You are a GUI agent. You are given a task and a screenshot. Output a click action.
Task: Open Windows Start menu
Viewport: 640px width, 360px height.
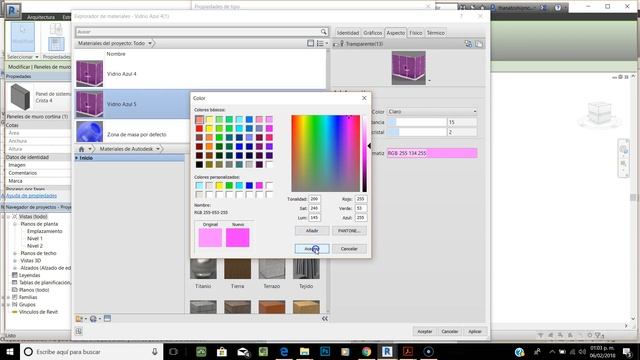pyautogui.click(x=10, y=351)
